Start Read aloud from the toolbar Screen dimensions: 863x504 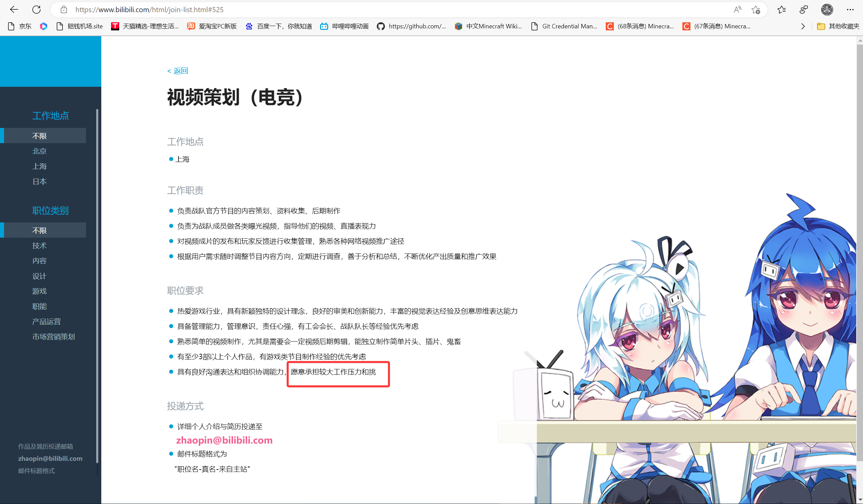click(737, 9)
